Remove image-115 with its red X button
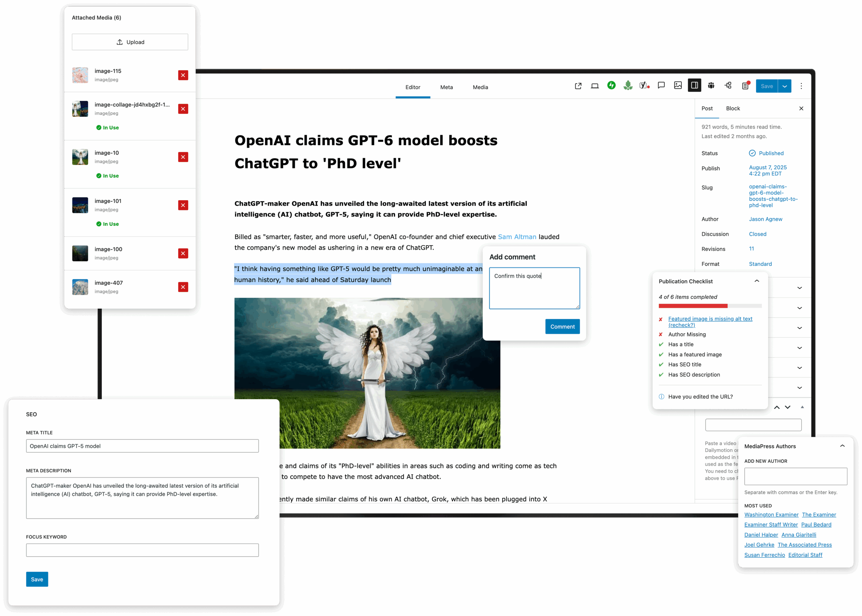Viewport: 862px width, 616px height. 183,75
